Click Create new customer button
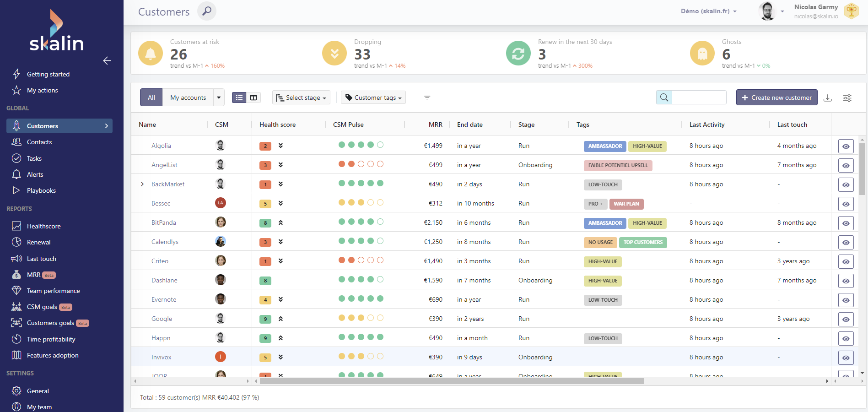 click(x=776, y=98)
